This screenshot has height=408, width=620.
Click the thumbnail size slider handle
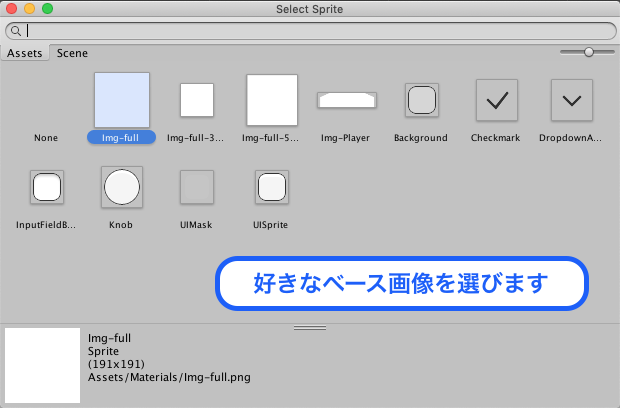click(589, 51)
